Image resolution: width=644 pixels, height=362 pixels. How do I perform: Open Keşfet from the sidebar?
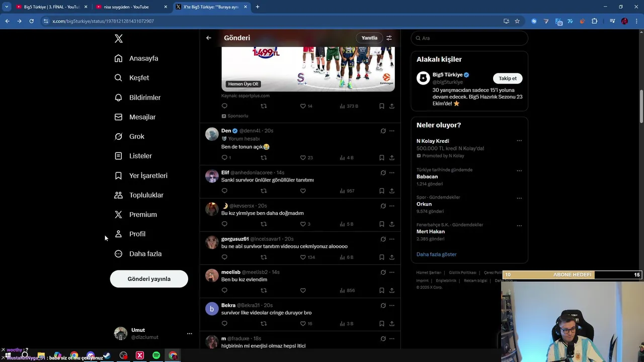coord(132,78)
